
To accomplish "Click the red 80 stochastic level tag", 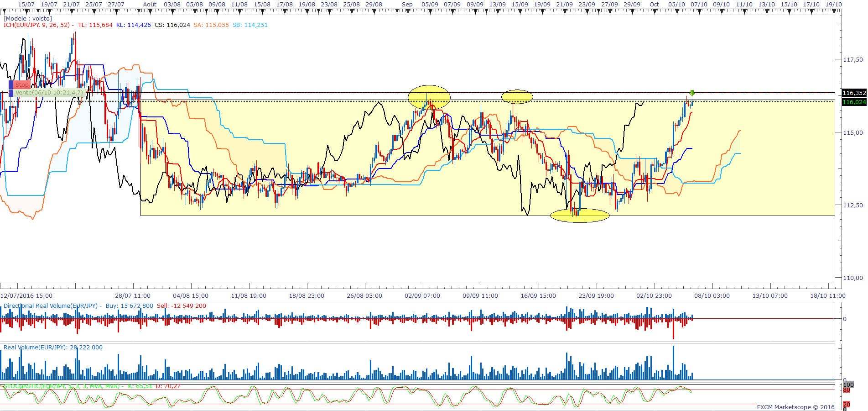I will tap(847, 390).
